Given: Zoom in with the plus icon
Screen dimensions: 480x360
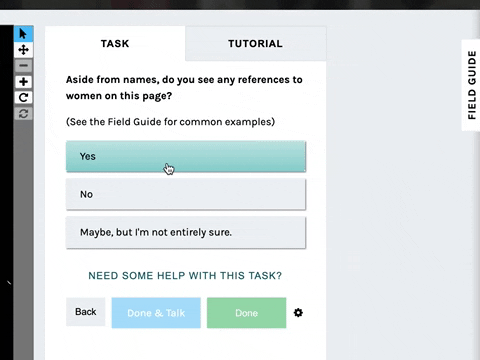Looking at the screenshot, I should coord(23,82).
